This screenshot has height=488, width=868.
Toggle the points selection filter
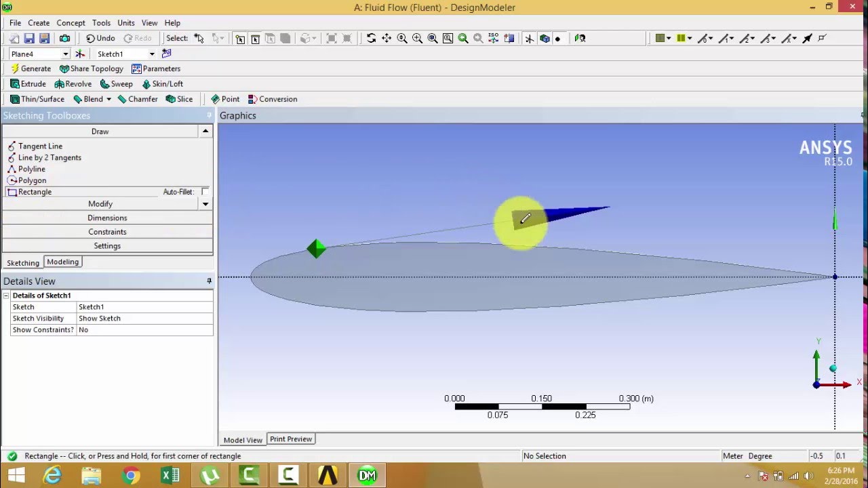coord(240,39)
